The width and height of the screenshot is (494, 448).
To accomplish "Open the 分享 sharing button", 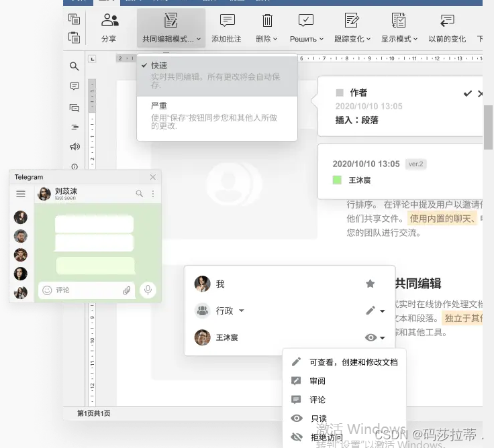I will coord(109,27).
